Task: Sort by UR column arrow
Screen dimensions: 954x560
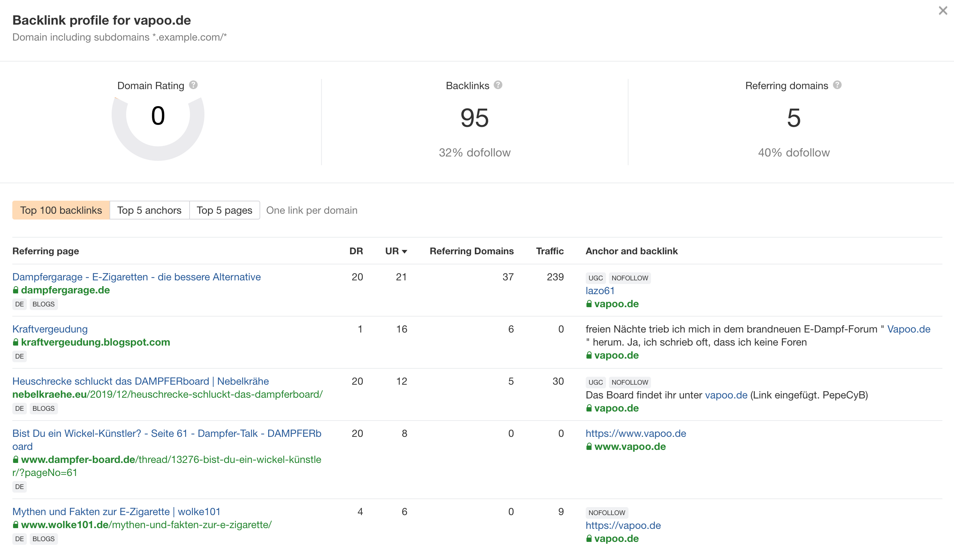Action: 404,252
